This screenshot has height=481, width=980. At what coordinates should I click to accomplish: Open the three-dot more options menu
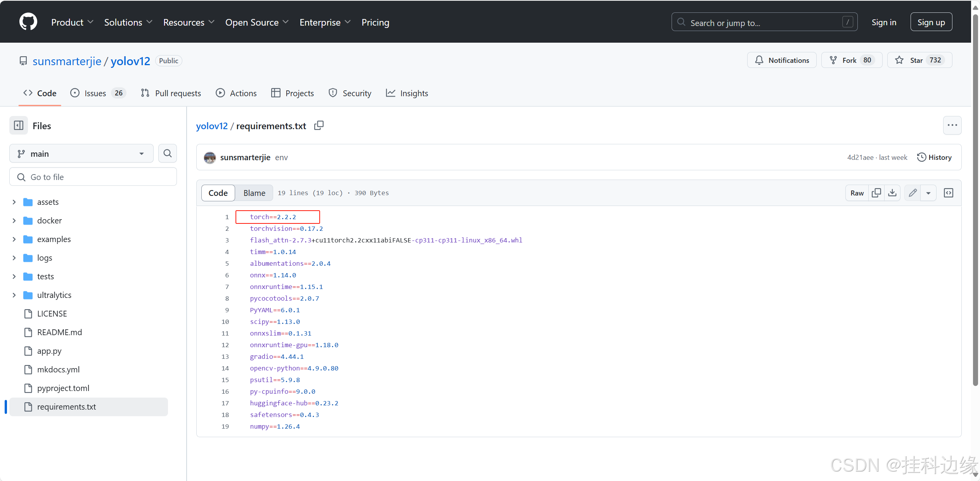coord(952,125)
